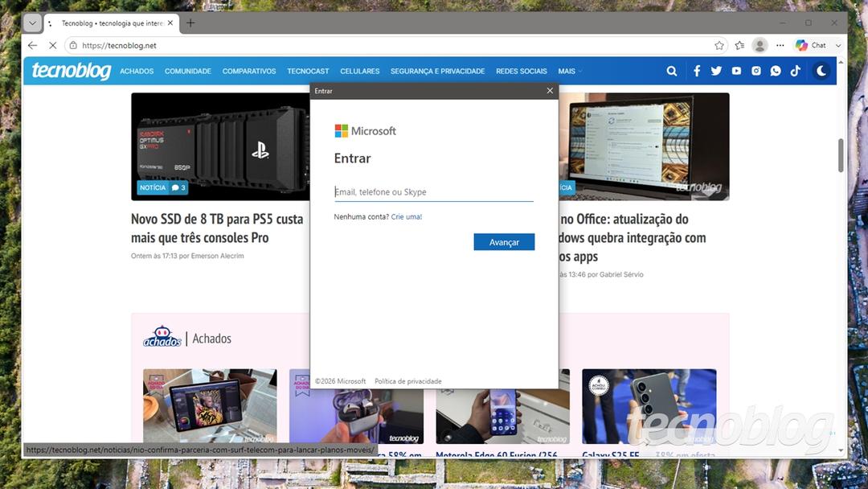
Task: Click the Avançar button
Action: (504, 242)
